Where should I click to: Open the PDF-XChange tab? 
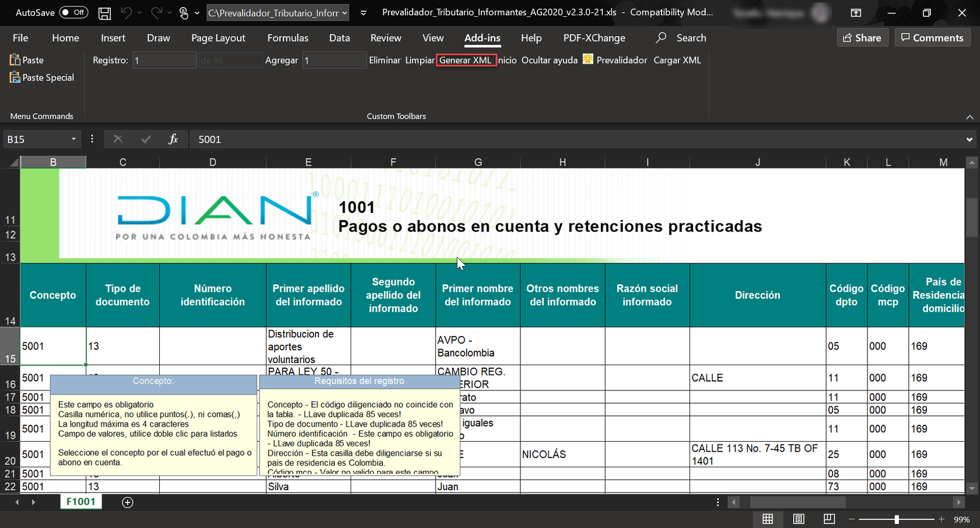click(594, 38)
